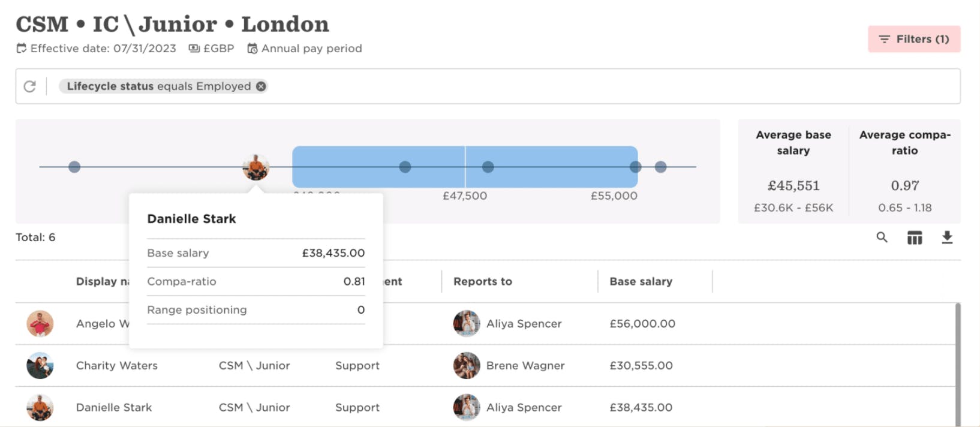Open the column display settings icon

(x=914, y=237)
